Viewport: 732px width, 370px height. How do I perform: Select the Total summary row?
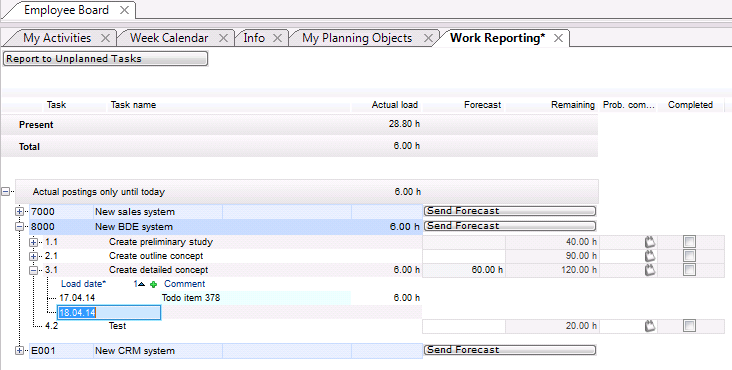point(300,147)
